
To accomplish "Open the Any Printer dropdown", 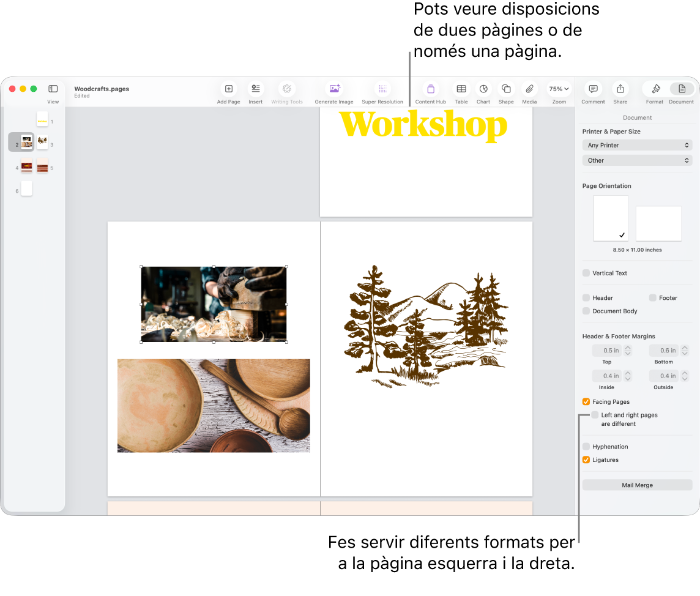I will [637, 145].
